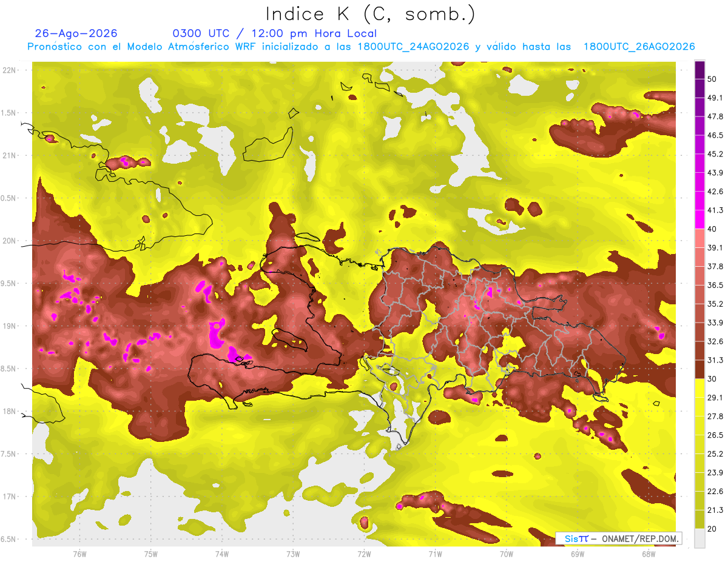
Task: Click the "76W" longitude label
Action: [79, 553]
